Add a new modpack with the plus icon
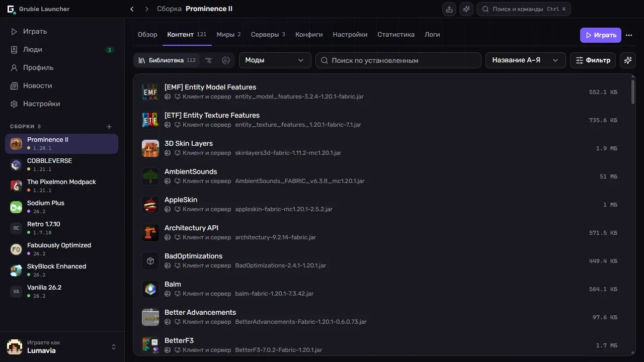The width and height of the screenshot is (644, 362). coord(109,127)
